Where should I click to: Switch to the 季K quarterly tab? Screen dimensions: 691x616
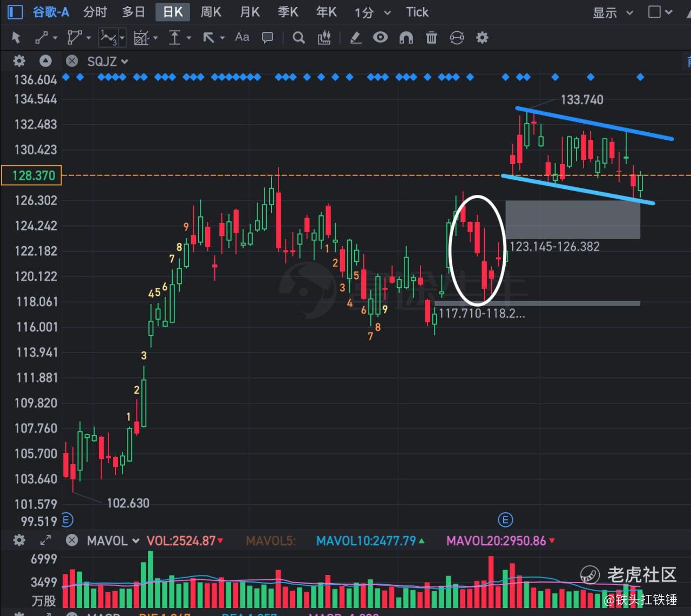point(288,12)
